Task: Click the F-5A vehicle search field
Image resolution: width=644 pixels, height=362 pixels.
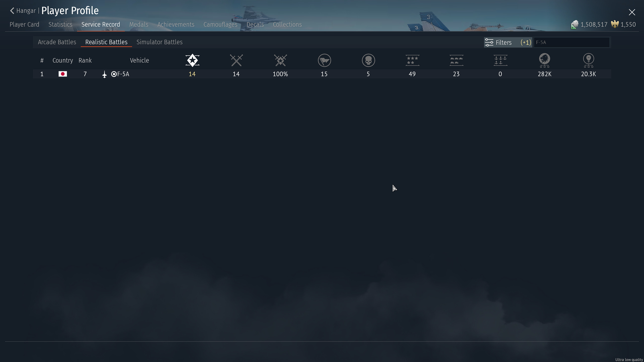Action: coord(571,42)
